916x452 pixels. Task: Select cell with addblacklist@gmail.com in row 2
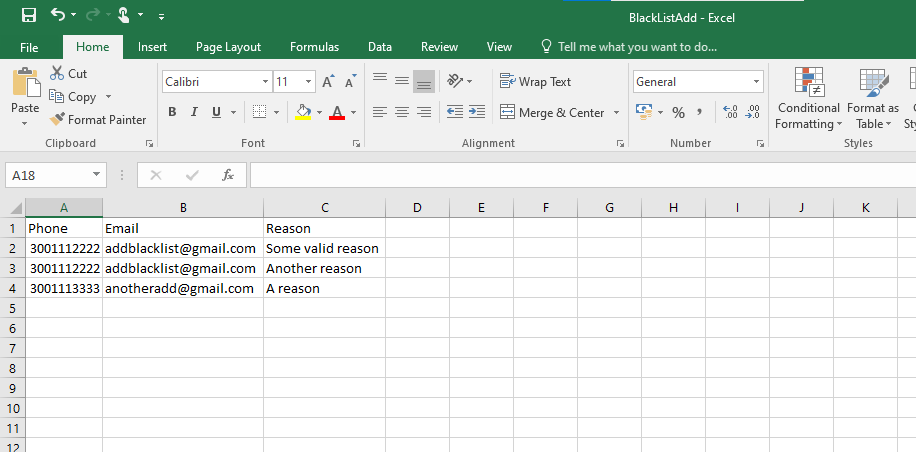tap(182, 248)
